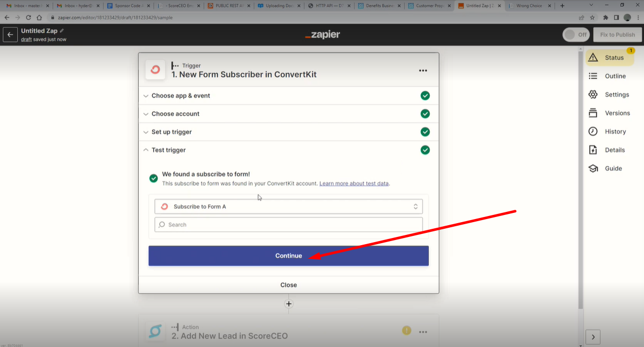
Task: Reload the page in browser
Action: point(29,17)
